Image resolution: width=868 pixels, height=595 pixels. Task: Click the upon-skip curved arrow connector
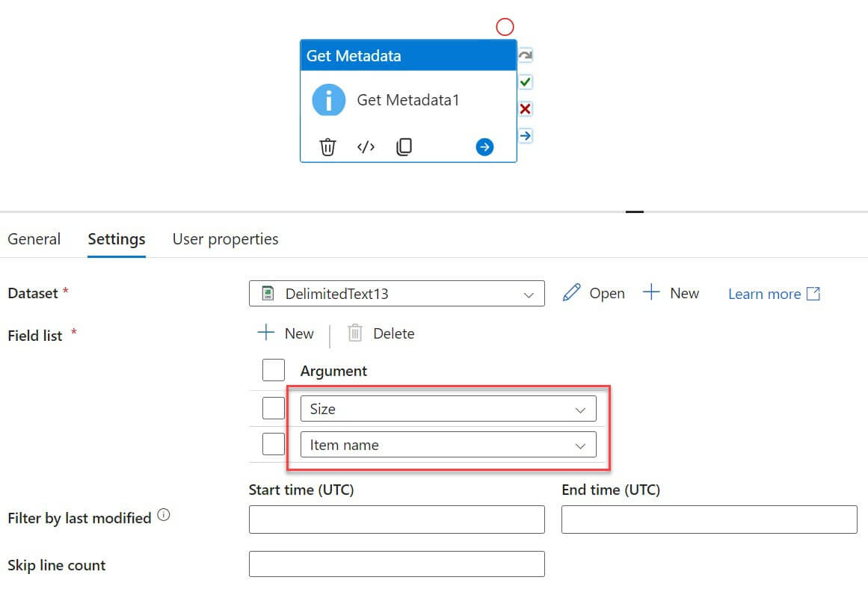pyautogui.click(x=526, y=55)
